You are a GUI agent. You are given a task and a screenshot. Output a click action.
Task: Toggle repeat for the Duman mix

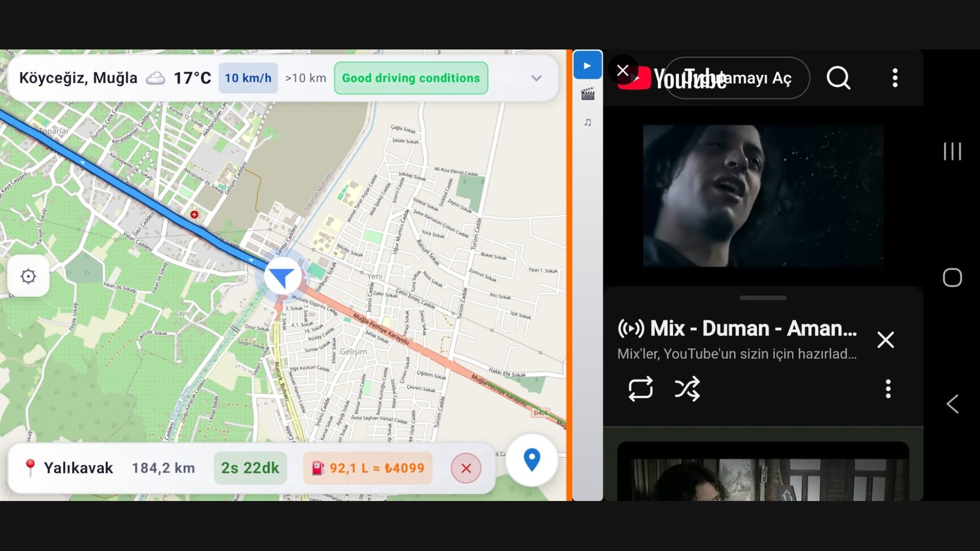click(x=640, y=389)
